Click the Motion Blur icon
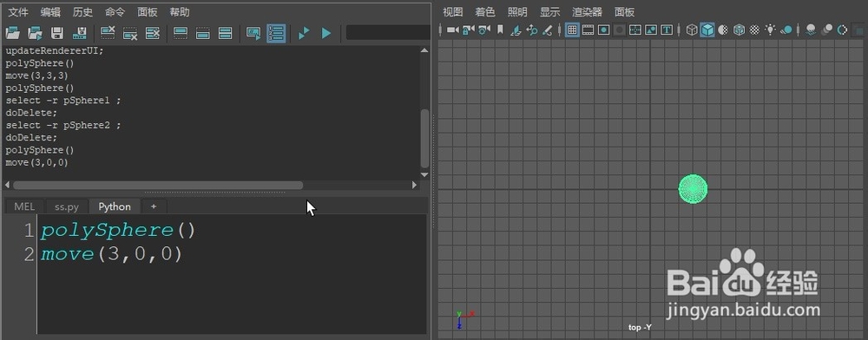The width and height of the screenshot is (868, 340). coord(827,29)
